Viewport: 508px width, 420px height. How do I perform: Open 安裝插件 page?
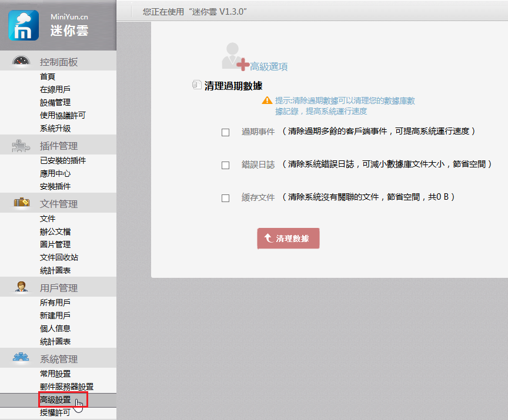(55, 186)
